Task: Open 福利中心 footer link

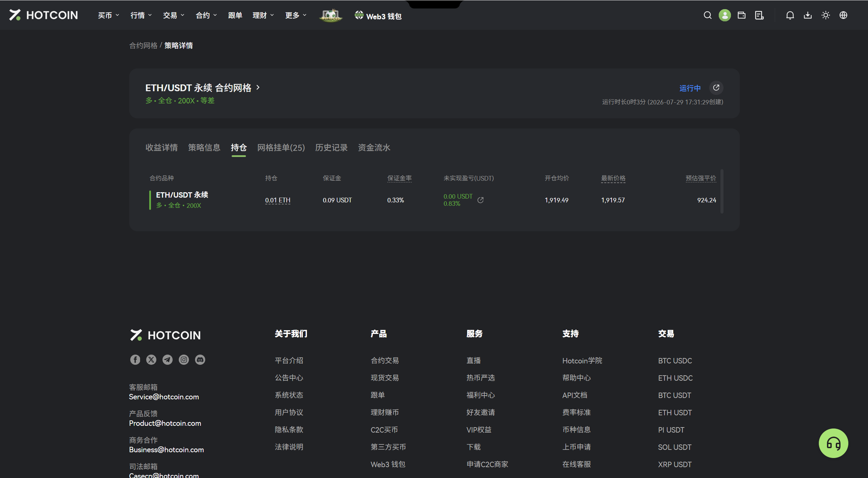Action: [x=481, y=395]
